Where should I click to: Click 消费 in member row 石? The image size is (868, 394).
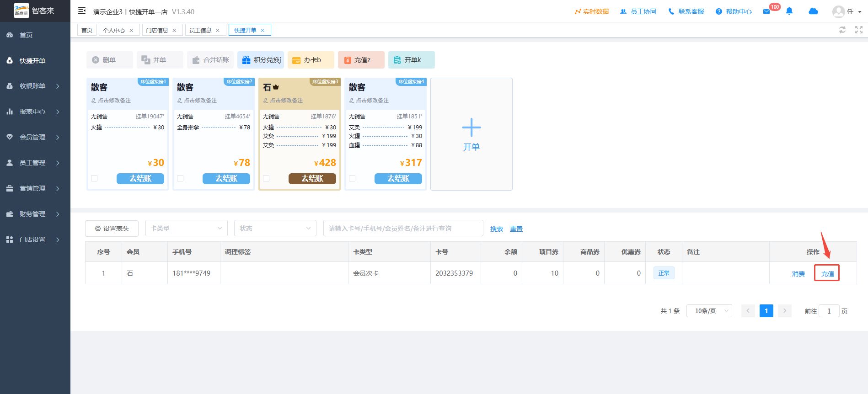point(798,273)
